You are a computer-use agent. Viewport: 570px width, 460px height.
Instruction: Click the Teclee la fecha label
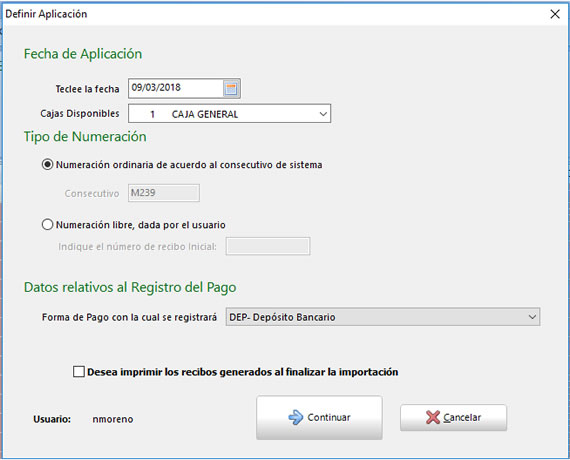[87, 89]
